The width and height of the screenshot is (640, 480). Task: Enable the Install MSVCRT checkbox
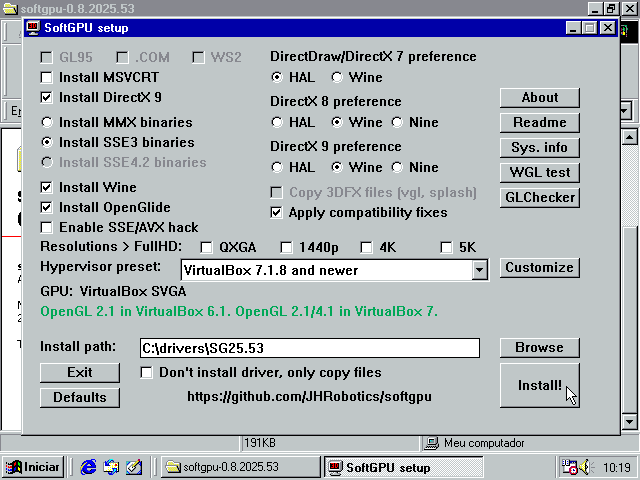47,77
